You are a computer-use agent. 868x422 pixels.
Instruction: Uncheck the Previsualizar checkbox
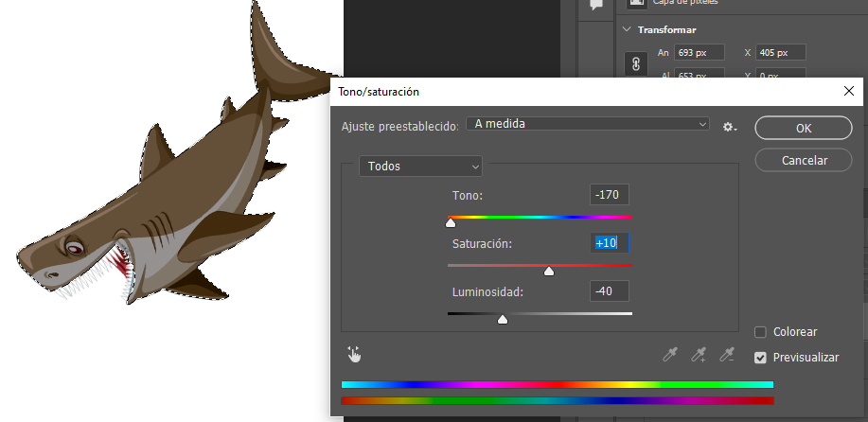click(x=760, y=358)
